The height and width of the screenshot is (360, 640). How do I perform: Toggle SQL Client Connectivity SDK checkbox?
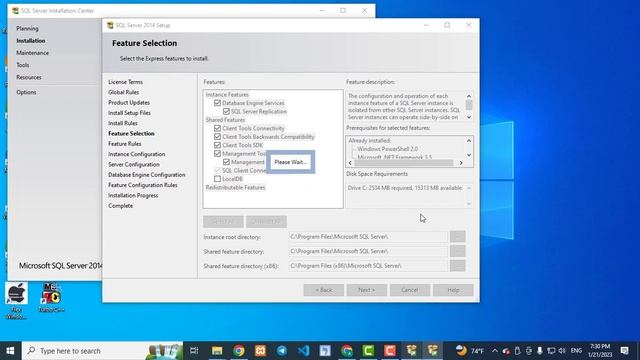tap(217, 170)
